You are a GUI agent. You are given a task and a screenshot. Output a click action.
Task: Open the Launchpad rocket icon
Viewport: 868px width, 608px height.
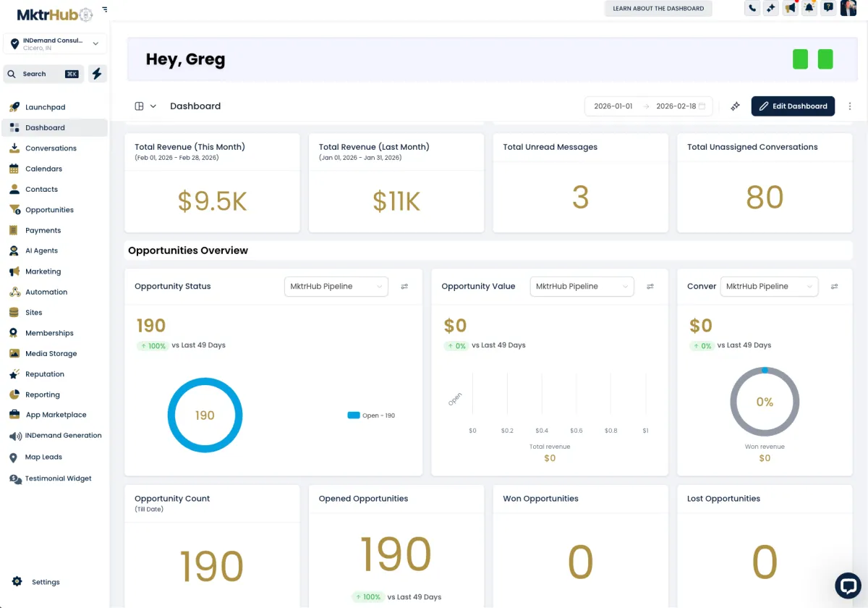[14, 107]
